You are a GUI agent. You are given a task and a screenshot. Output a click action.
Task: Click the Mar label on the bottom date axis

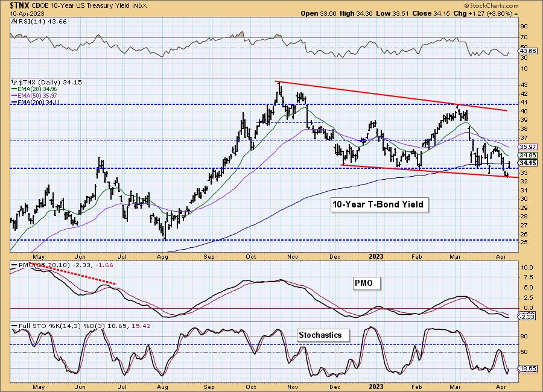click(455, 387)
